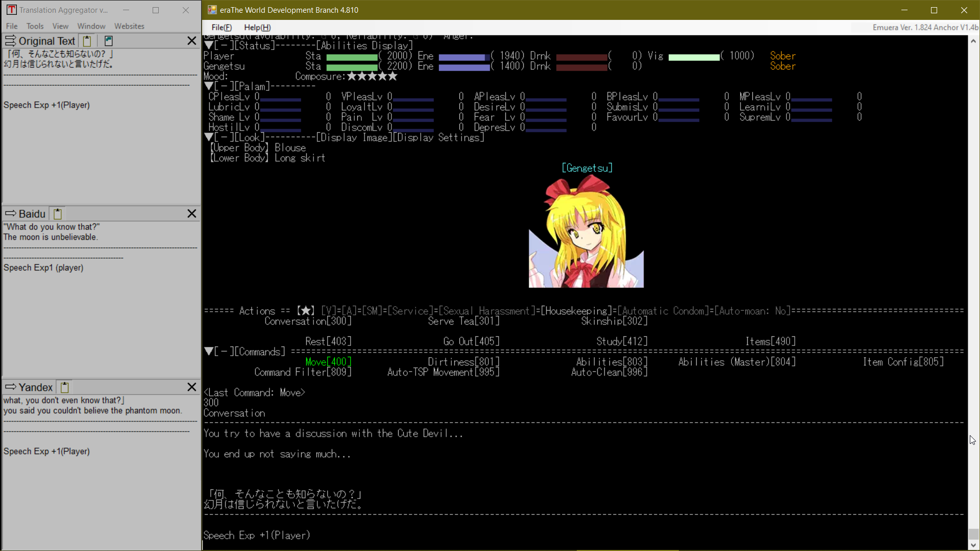Close the Yandex translation panel

[191, 387]
